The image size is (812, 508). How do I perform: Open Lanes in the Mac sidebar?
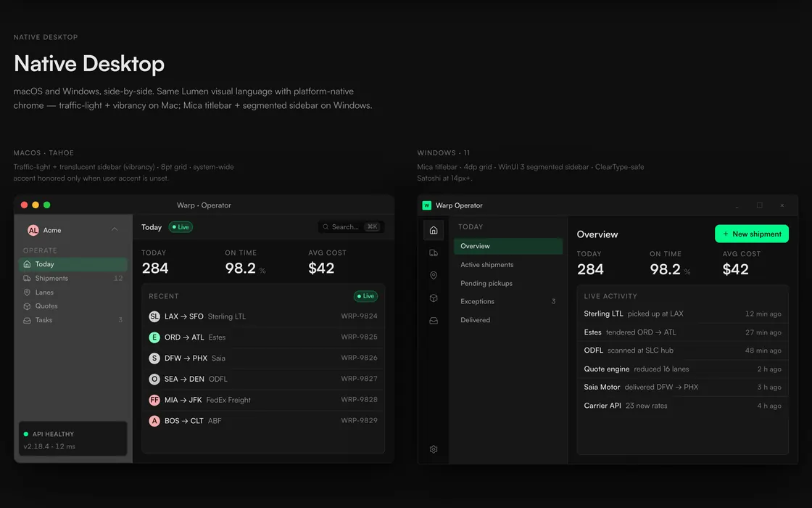click(73, 292)
